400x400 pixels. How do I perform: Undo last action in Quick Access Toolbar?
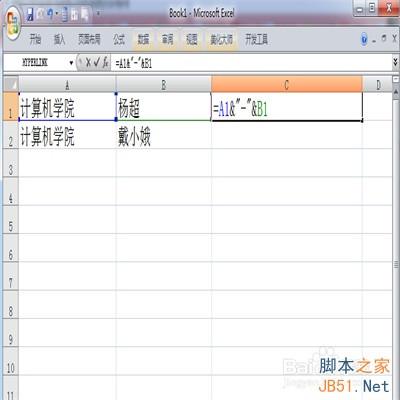pyautogui.click(x=50, y=14)
